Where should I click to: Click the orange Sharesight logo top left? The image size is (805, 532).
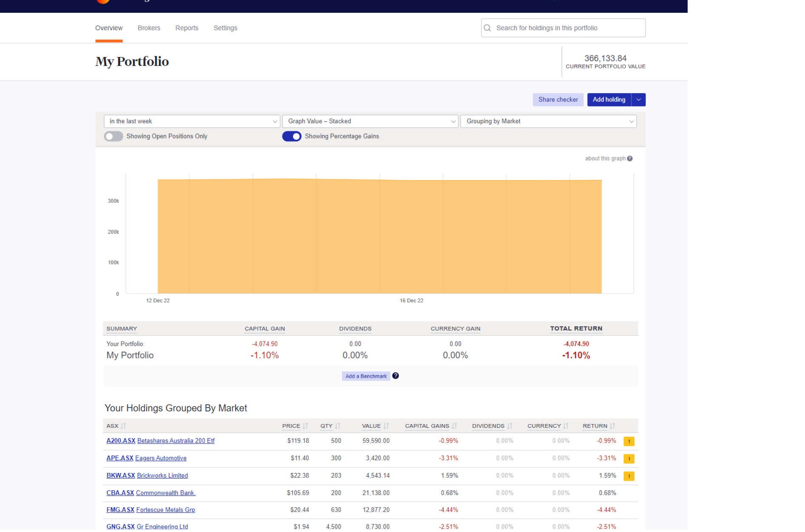103,2
